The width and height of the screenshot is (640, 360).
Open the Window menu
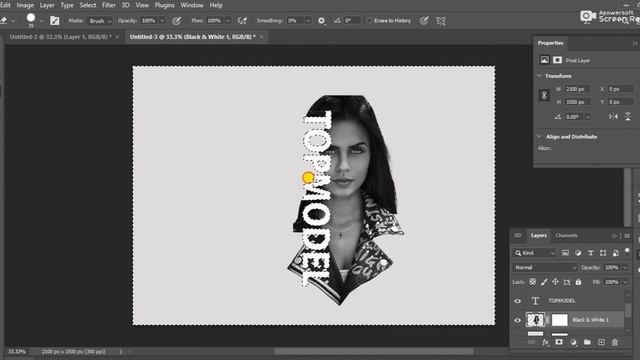(192, 5)
